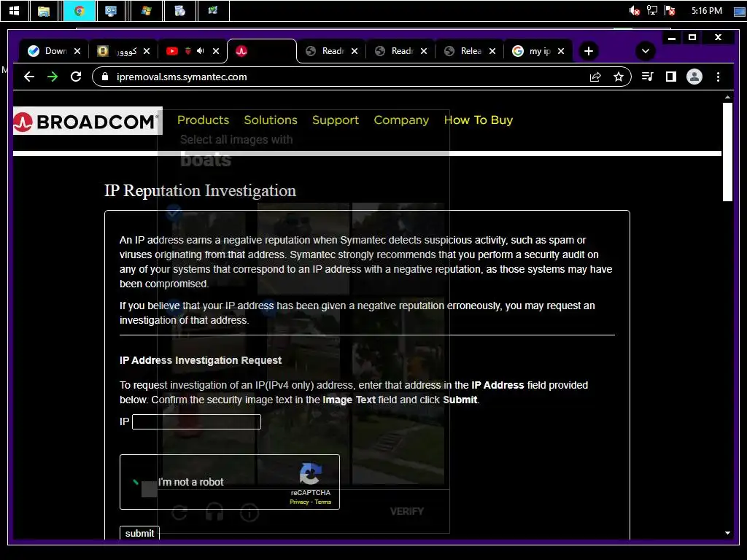
Task: Click the address bar URL
Action: 182,77
